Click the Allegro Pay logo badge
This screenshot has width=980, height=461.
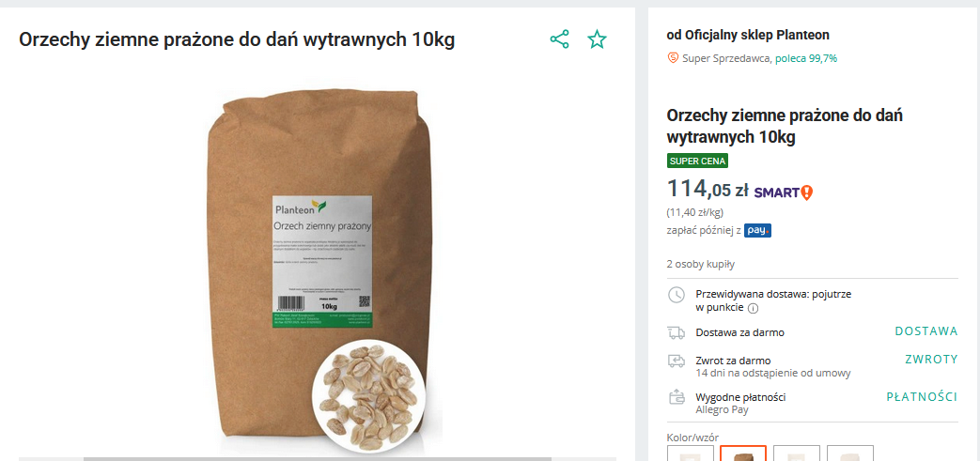coord(757,231)
